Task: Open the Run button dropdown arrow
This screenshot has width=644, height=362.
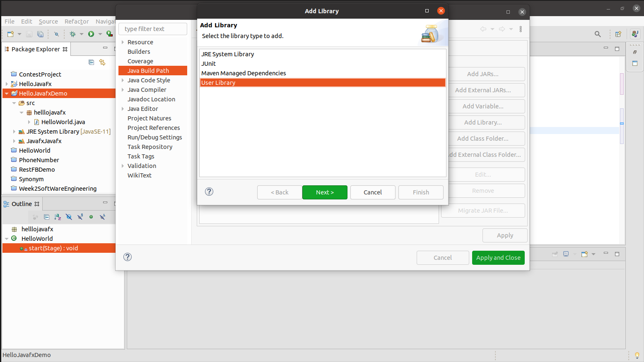Action: pyautogui.click(x=100, y=34)
